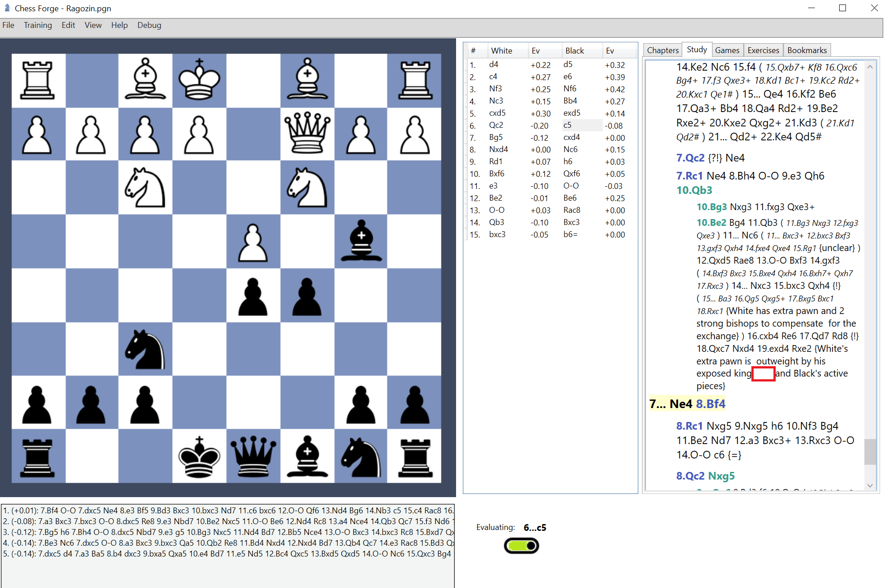
Task: Select the black queen near the bottom rank
Action: pos(253,457)
